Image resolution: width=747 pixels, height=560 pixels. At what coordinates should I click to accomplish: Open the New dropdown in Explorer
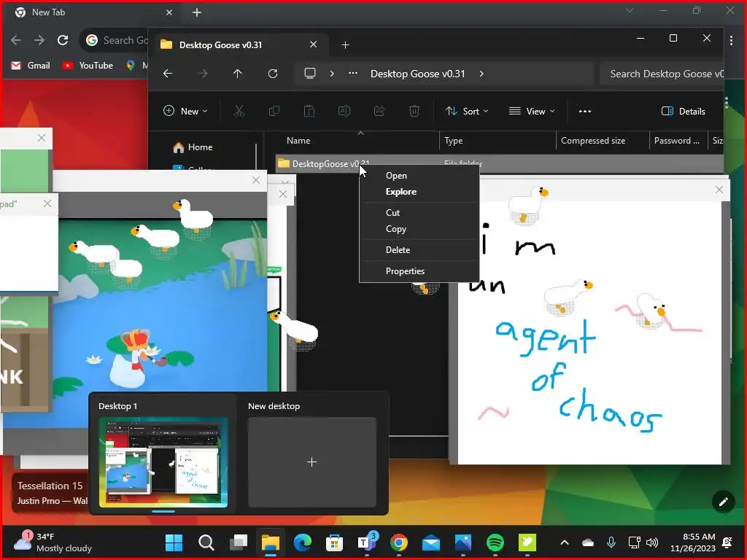(x=186, y=112)
